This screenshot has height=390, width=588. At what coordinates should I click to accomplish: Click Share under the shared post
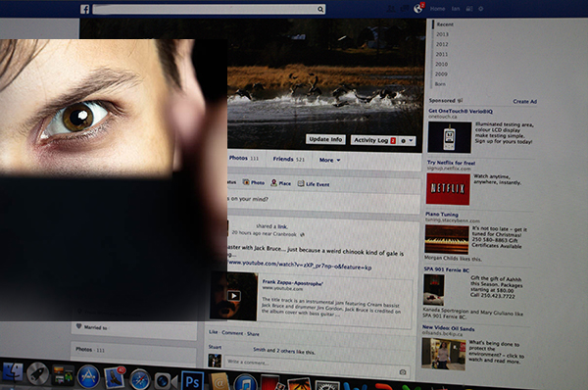[x=253, y=334]
